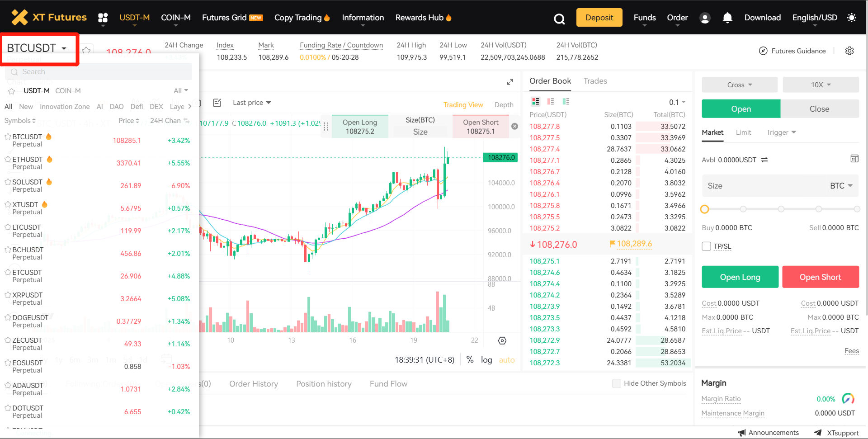
Task: Switch to the Trades tab
Action: pyautogui.click(x=595, y=81)
